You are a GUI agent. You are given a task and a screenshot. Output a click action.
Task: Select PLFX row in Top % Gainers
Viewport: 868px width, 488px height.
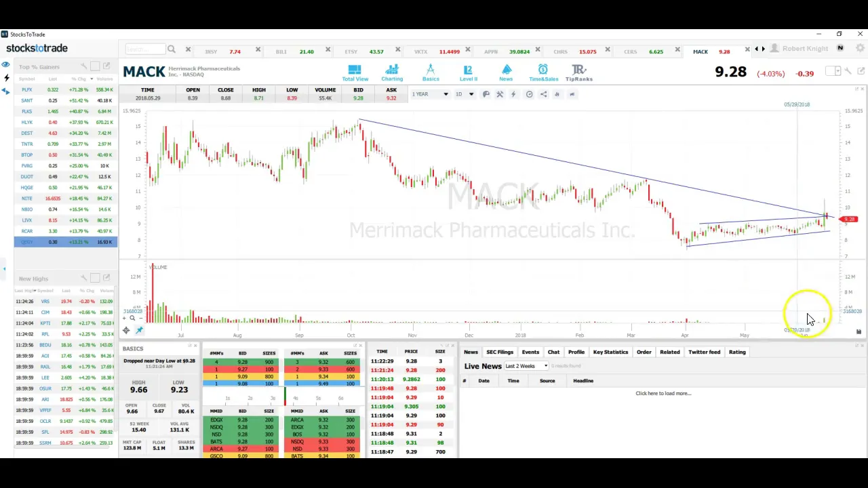[66, 89]
